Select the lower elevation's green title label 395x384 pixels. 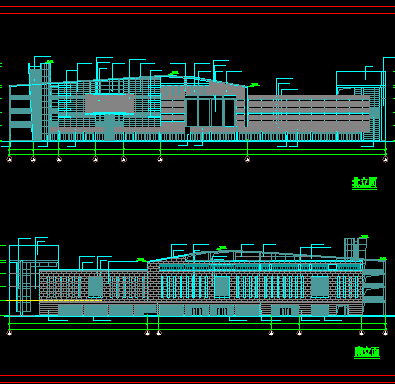pos(367,352)
